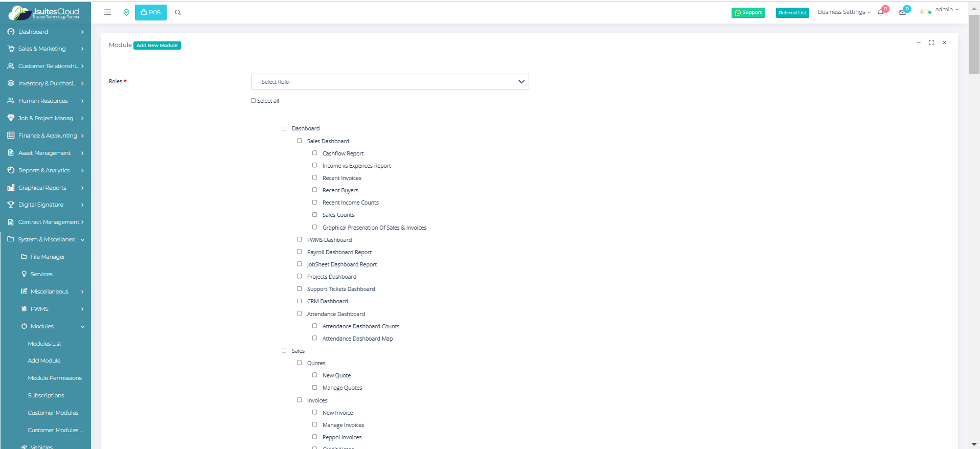Enable the Cashflow Report checkbox
Screen dimensions: 980x449
(x=315, y=153)
